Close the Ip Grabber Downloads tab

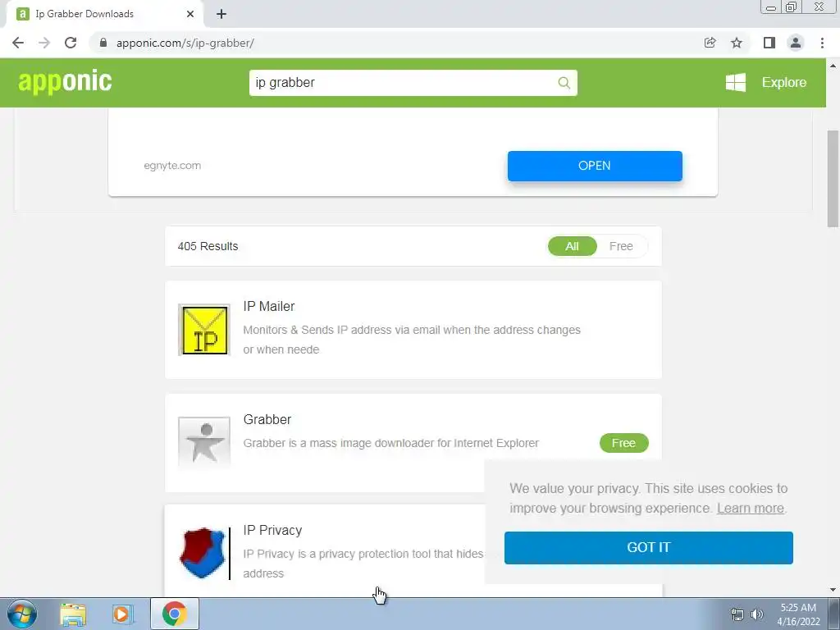[190, 14]
